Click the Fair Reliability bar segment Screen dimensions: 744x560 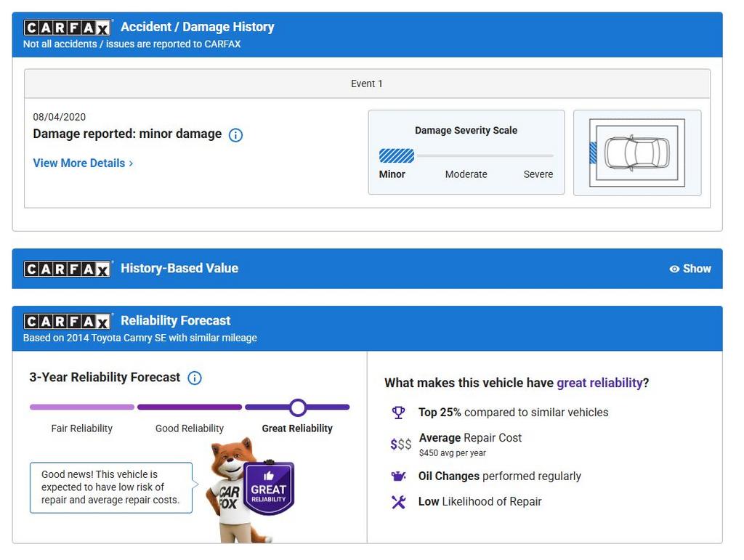coord(82,407)
